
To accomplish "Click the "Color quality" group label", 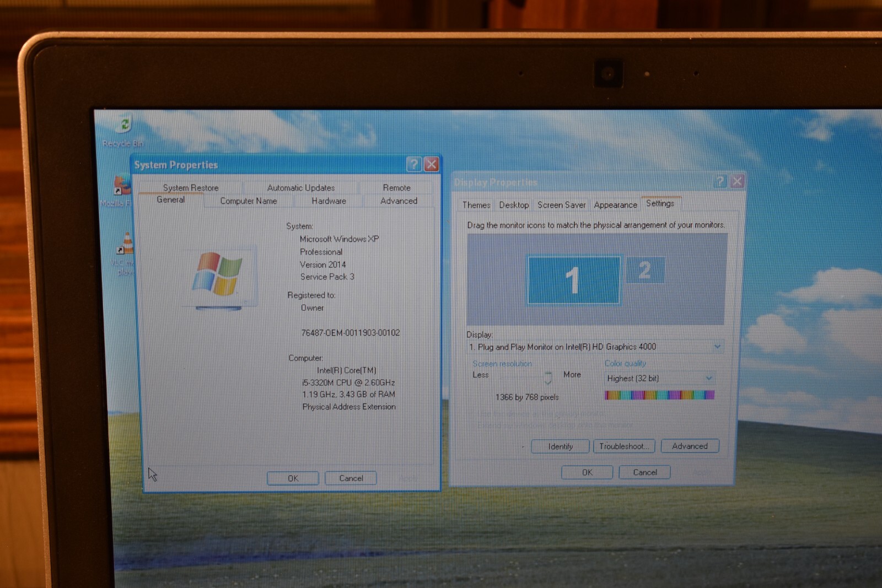I will pos(625,363).
